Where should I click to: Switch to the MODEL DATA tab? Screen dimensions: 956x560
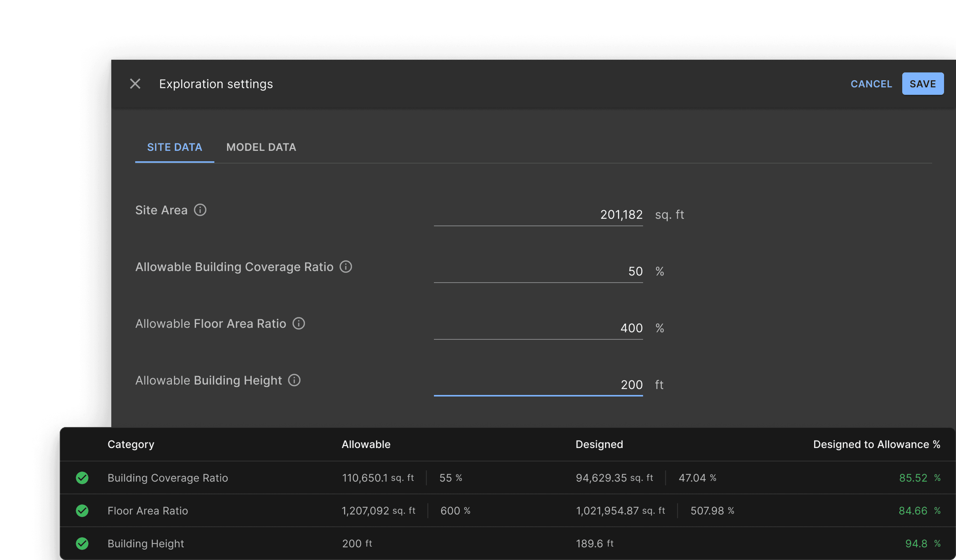(261, 147)
